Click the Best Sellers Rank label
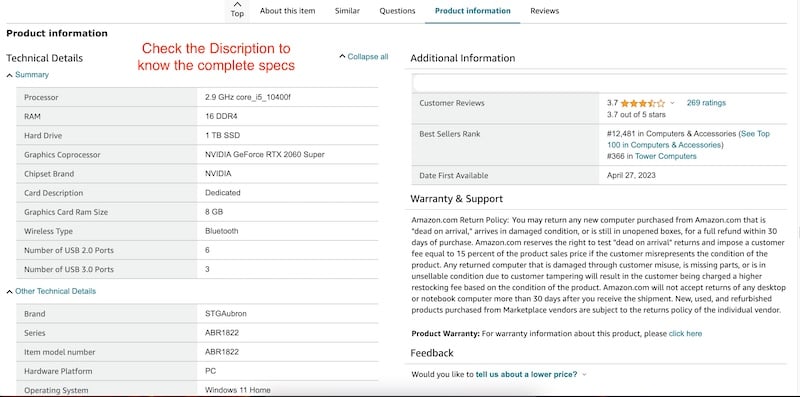 (449, 134)
